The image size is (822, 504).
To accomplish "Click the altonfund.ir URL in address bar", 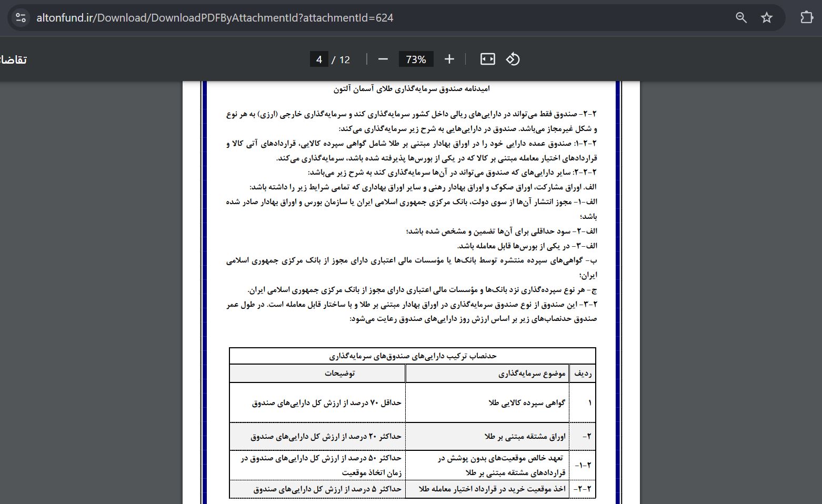I will tap(215, 17).
